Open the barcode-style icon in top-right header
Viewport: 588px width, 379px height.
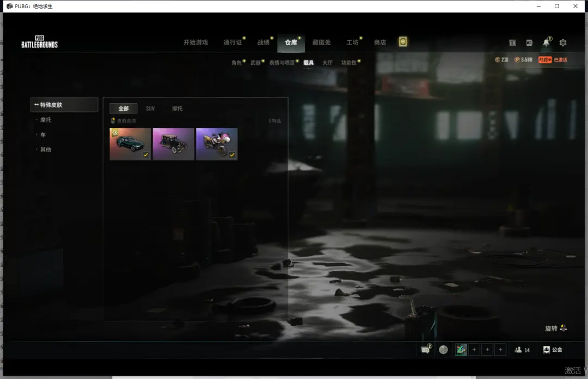(512, 43)
